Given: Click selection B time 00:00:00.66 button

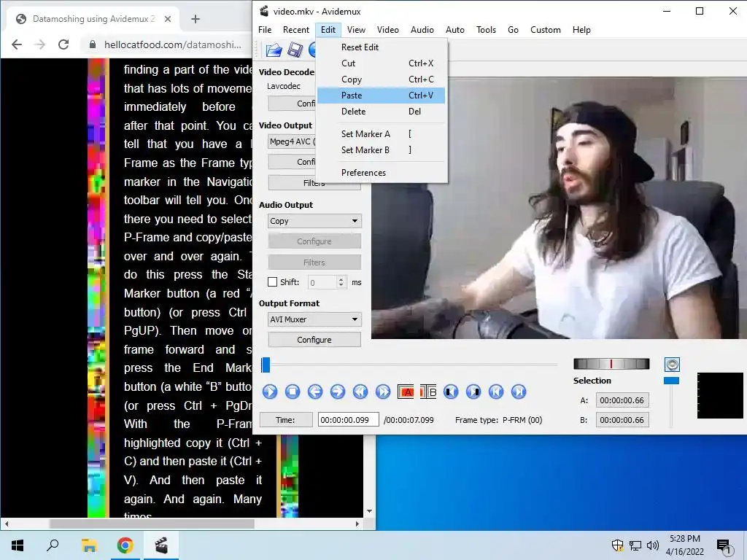Looking at the screenshot, I should pos(622,420).
